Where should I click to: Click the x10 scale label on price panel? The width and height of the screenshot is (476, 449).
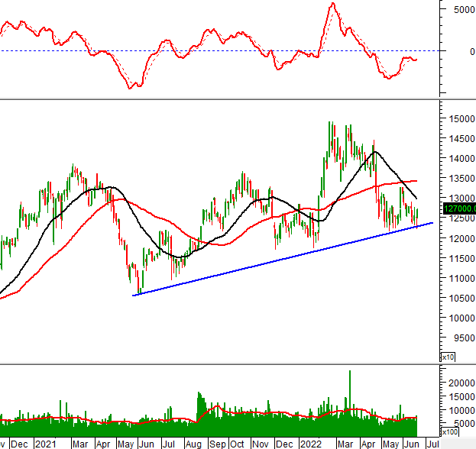(447, 357)
